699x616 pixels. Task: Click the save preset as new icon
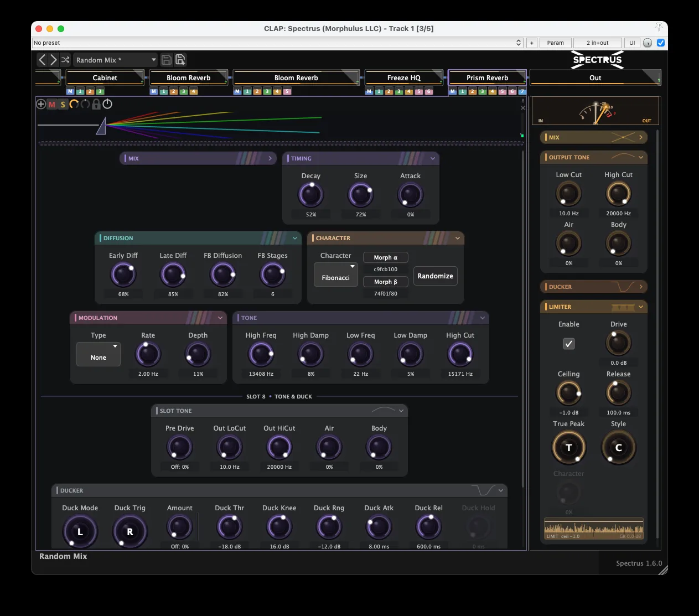[180, 60]
